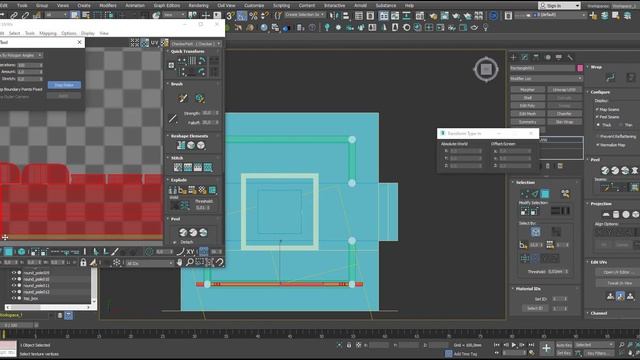Open the Animation menu

(135, 5)
